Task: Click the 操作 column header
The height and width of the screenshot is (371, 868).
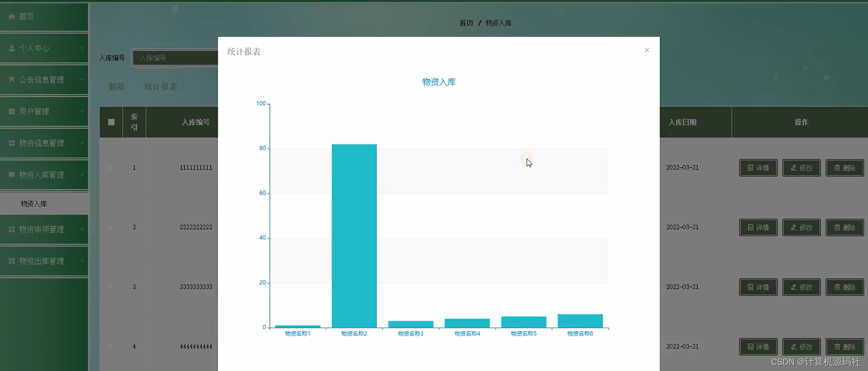Action: point(801,122)
